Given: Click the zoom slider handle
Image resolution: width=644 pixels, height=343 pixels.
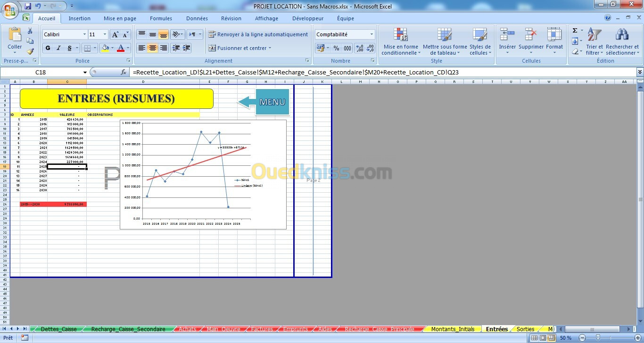Looking at the screenshot, I should (x=598, y=338).
